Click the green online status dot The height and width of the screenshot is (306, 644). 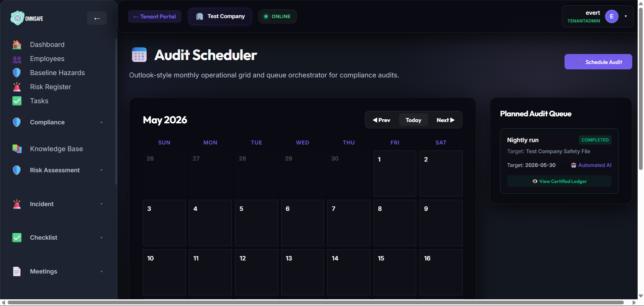click(266, 16)
